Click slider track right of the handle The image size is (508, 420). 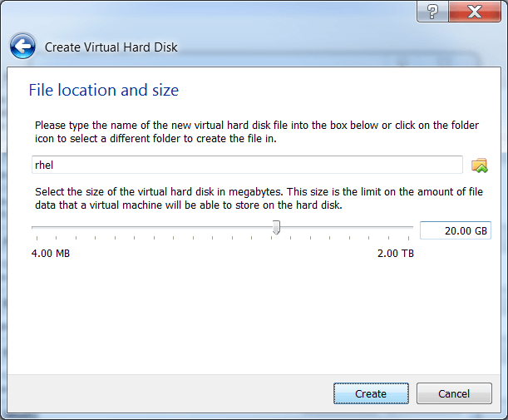[347, 228]
